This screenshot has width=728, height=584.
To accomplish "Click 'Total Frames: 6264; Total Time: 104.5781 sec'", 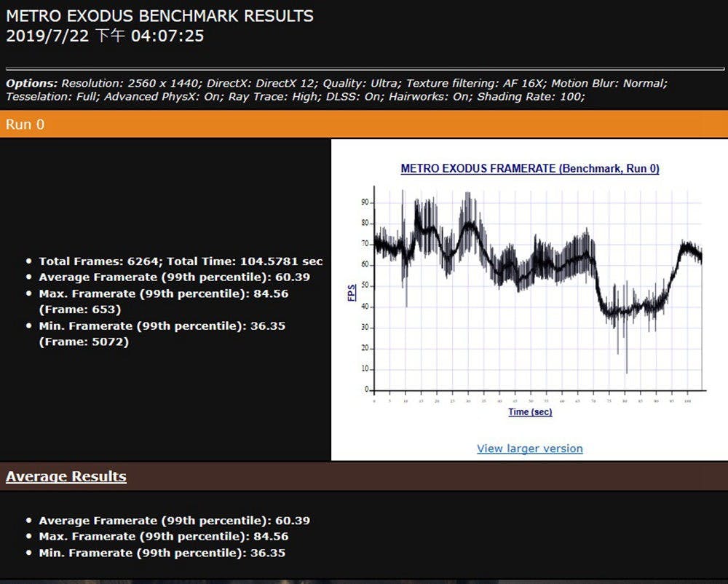I will [x=181, y=261].
